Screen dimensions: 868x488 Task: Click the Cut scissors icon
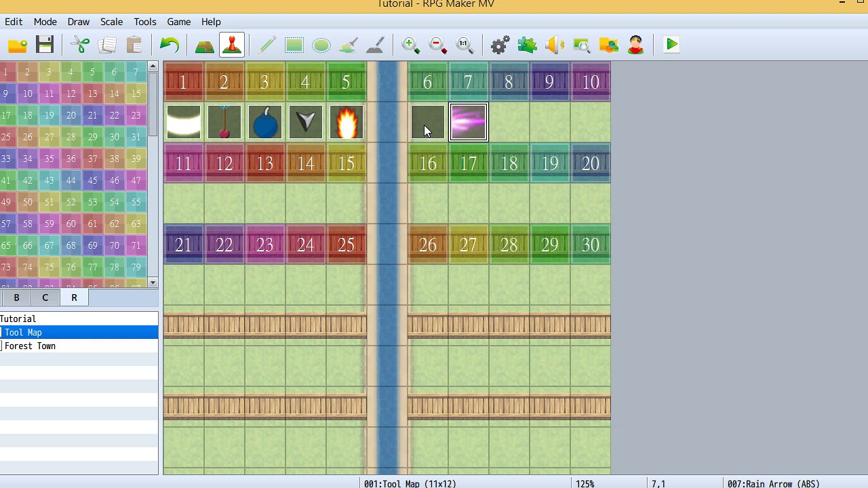pyautogui.click(x=80, y=45)
